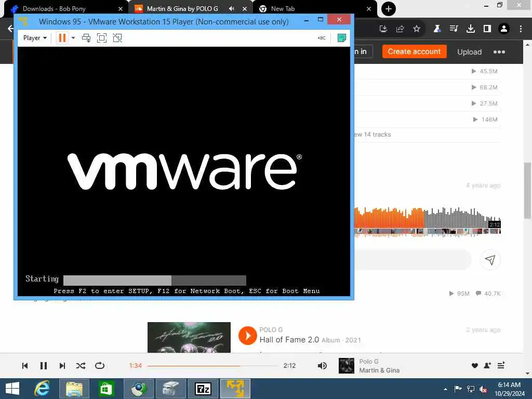Toggle repeat in the player bar

coord(100,366)
